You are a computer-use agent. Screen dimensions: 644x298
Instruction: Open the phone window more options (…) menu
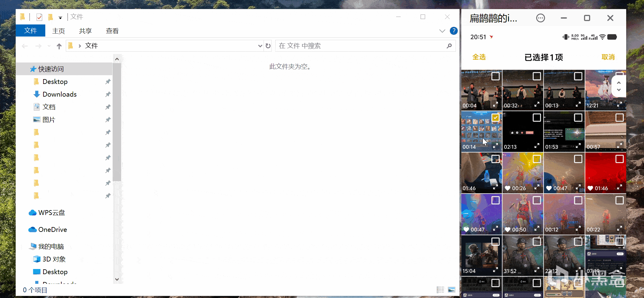coord(540,18)
